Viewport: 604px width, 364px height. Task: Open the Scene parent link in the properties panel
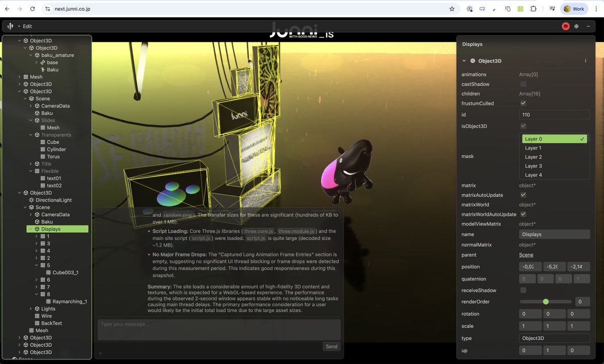525,255
